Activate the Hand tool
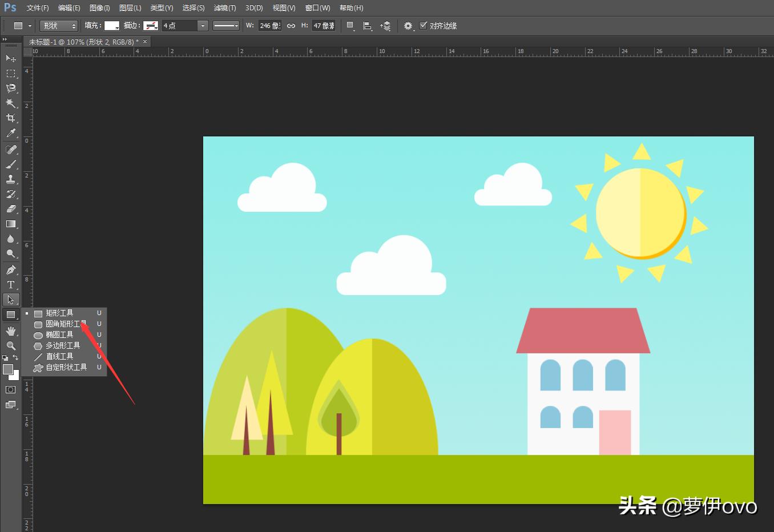The image size is (774, 532). 10,331
